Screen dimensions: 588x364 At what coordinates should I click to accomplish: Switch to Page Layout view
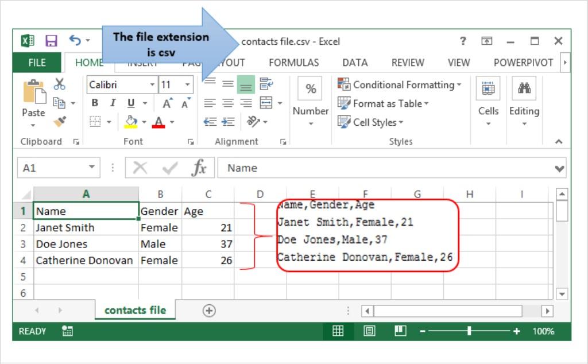(369, 331)
